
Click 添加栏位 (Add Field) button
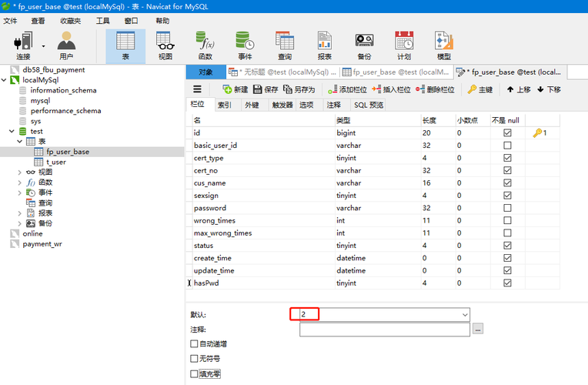tap(347, 89)
